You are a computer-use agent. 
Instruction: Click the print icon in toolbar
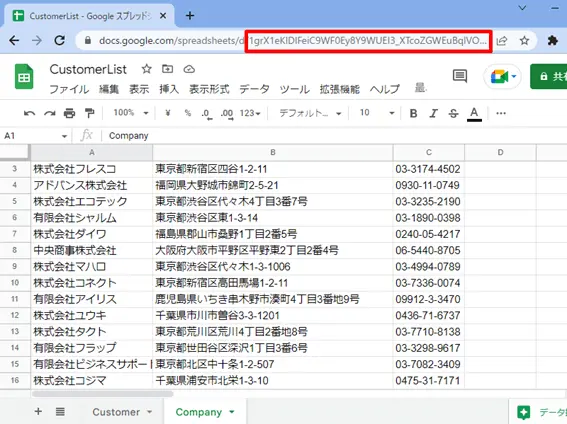tap(69, 114)
